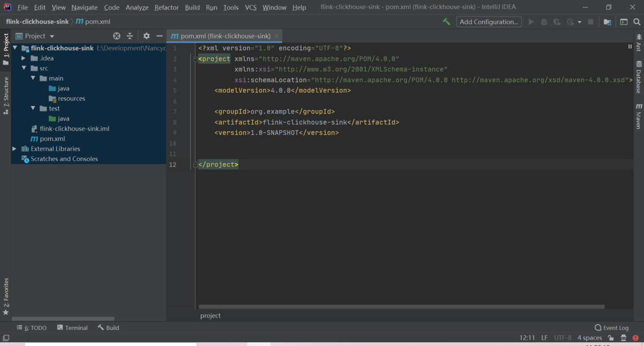The width and height of the screenshot is (644, 346).
Task: Click the Add Configuration... button
Action: pyautogui.click(x=489, y=22)
